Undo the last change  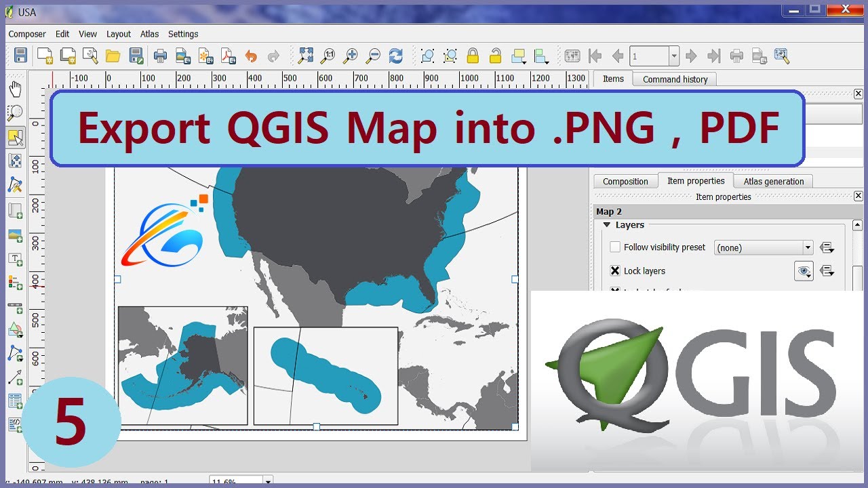251,56
